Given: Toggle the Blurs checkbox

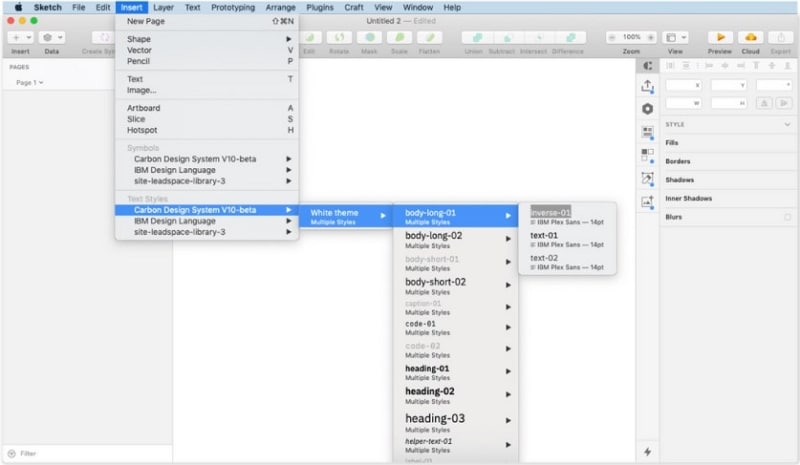Looking at the screenshot, I should point(788,217).
